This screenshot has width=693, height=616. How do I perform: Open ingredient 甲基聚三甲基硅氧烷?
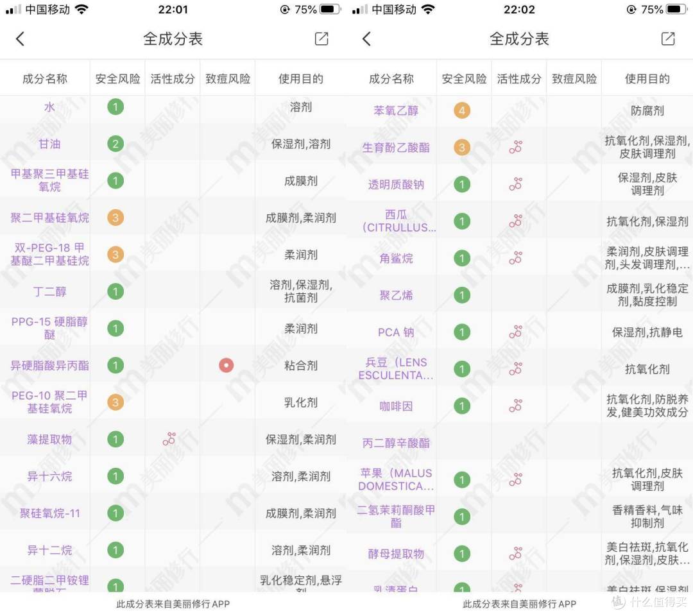tap(49, 180)
